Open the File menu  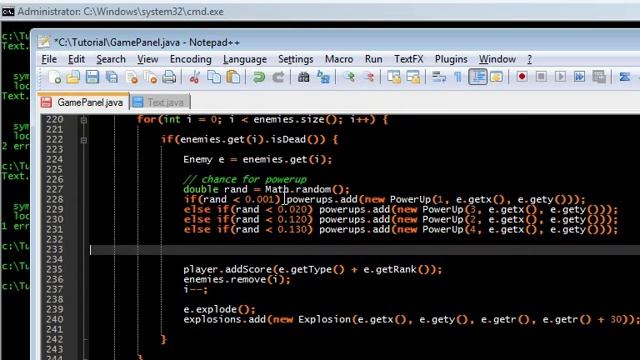pyautogui.click(x=49, y=59)
